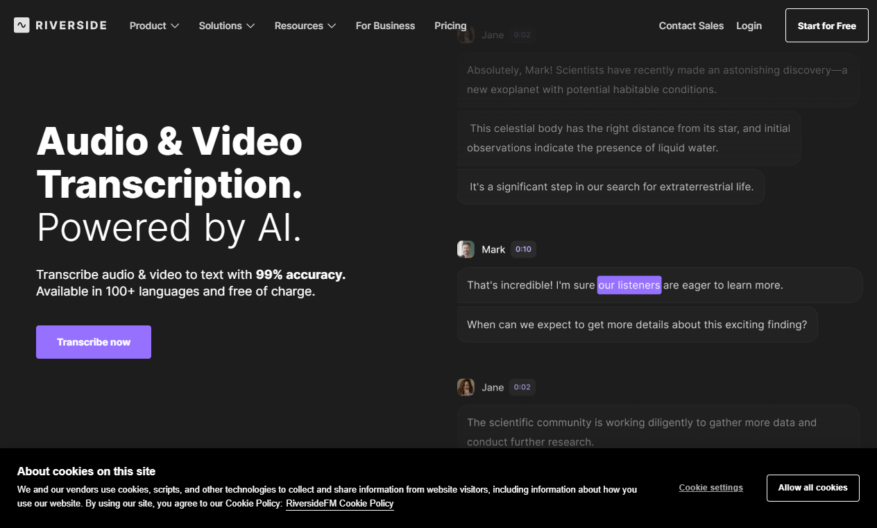Click the highlighted 'our listeners' text
Screen dimensions: 877x528
click(x=629, y=285)
